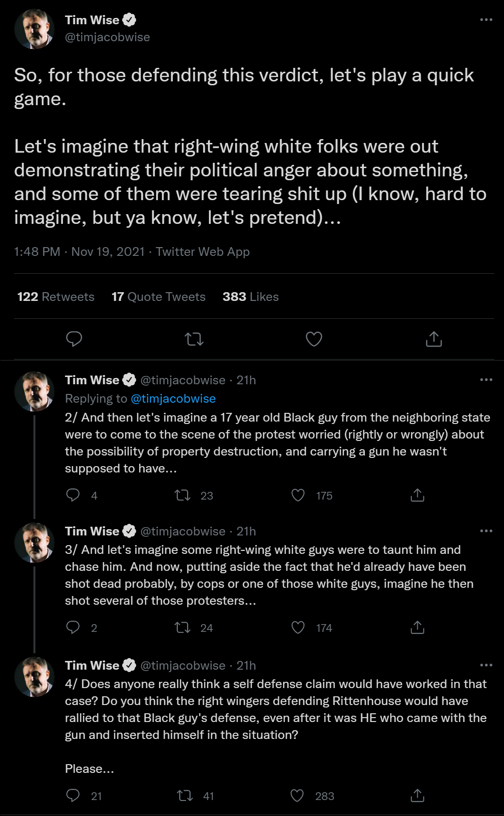The image size is (504, 816).
Task: Like tweet 4/ with 283 likes
Action: pyautogui.click(x=297, y=795)
